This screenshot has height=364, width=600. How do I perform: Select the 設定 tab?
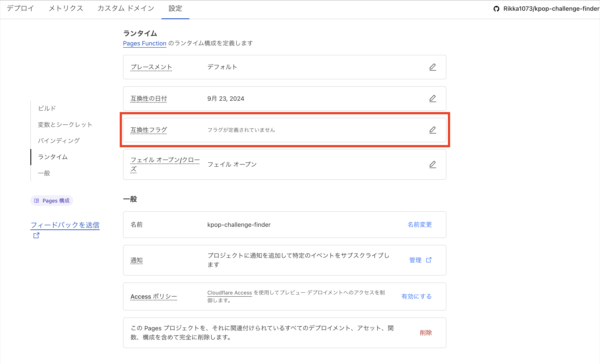(175, 8)
